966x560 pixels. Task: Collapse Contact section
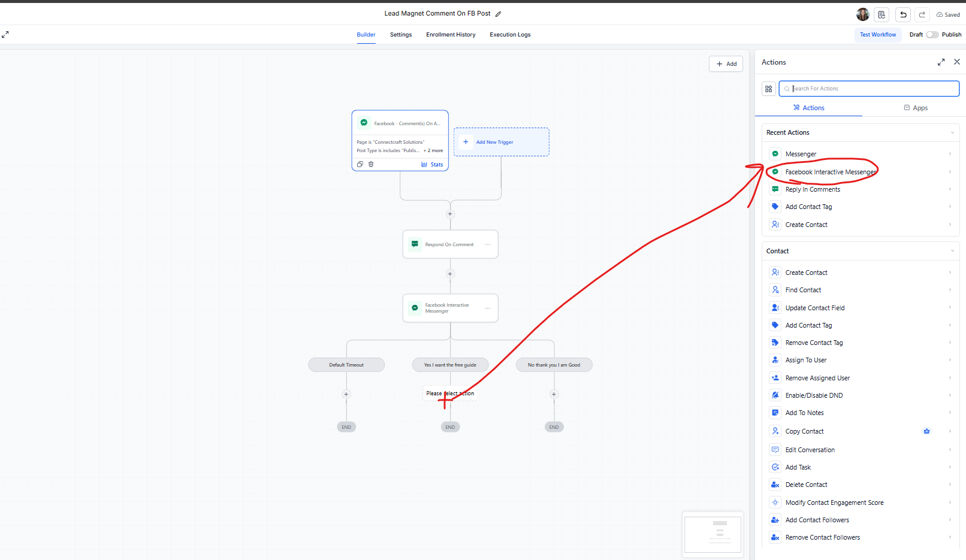[952, 251]
